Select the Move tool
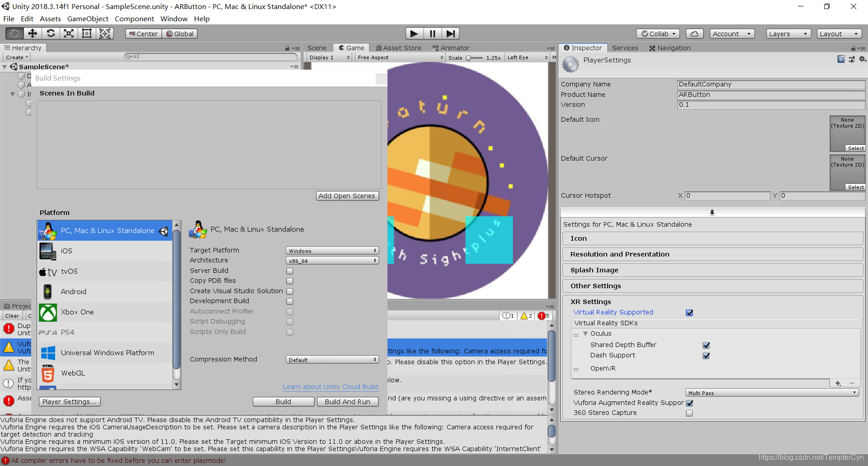This screenshot has width=868, height=466. coord(33,33)
